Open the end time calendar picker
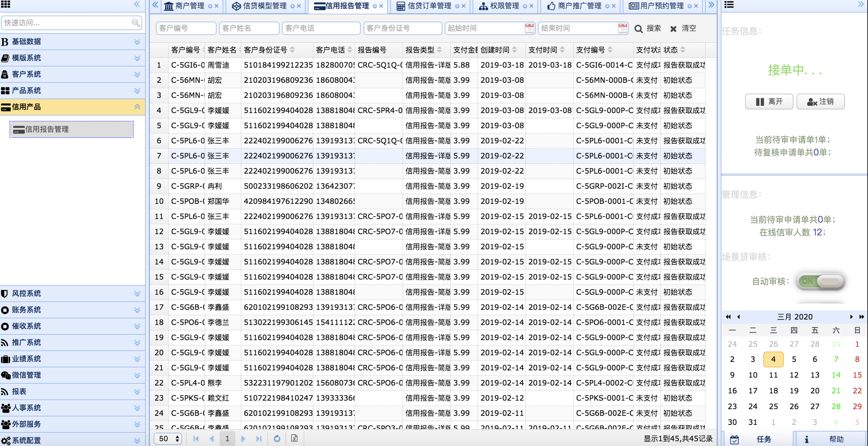Image resolution: width=868 pixels, height=446 pixels. tap(623, 28)
